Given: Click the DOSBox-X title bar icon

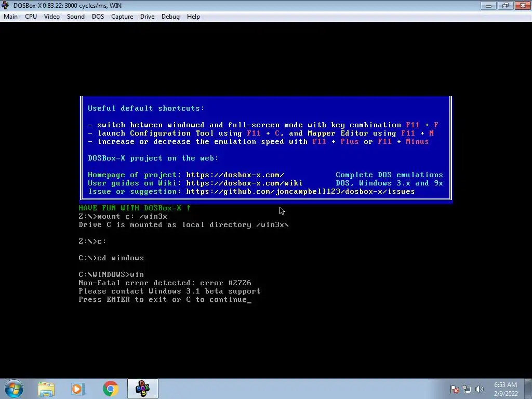Looking at the screenshot, I should click(5, 5).
